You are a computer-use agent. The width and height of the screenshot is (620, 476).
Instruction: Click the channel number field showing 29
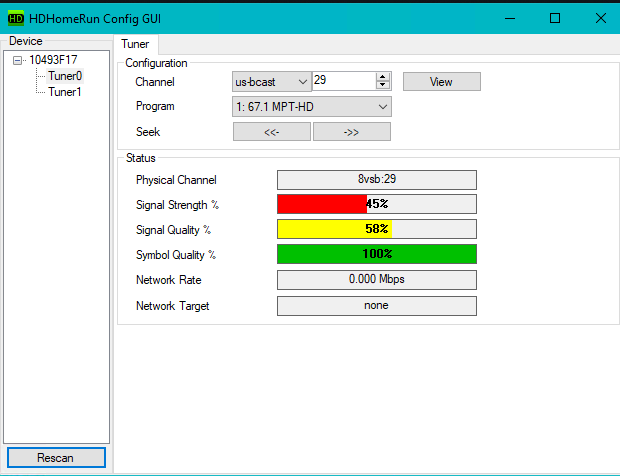point(344,81)
